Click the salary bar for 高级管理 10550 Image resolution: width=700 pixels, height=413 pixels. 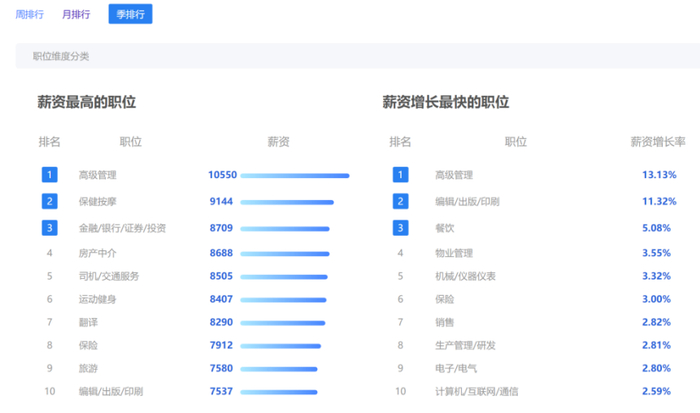pos(294,175)
